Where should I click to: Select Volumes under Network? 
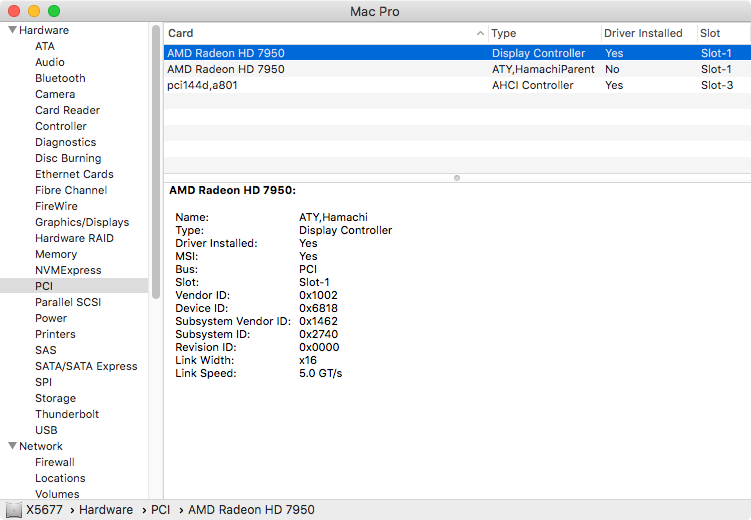click(x=57, y=494)
